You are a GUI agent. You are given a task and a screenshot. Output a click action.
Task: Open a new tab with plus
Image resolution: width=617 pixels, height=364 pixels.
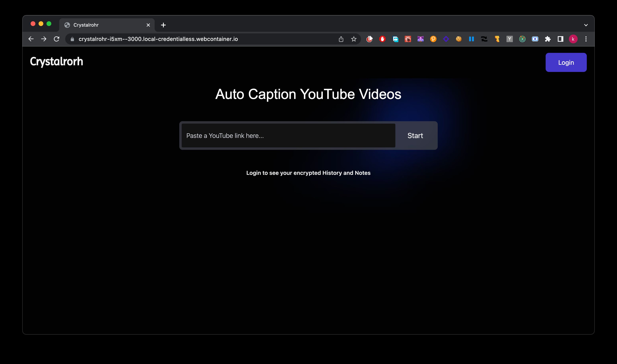point(163,25)
